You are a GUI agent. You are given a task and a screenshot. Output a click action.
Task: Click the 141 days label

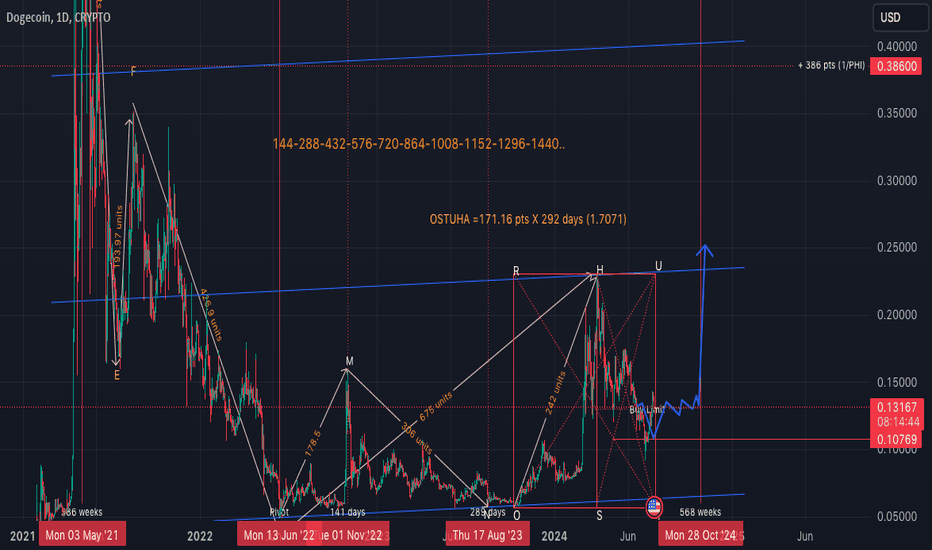348,512
